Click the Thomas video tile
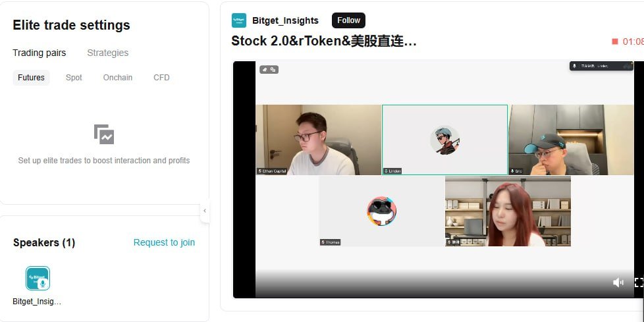Image resolution: width=644 pixels, height=322 pixels. (381, 211)
